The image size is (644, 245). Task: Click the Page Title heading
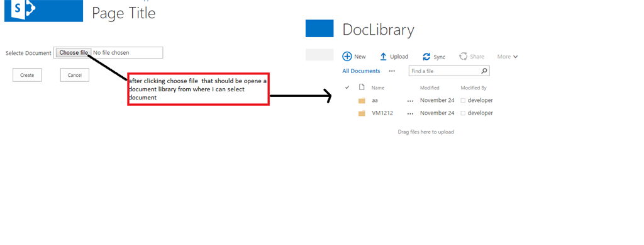pos(124,13)
